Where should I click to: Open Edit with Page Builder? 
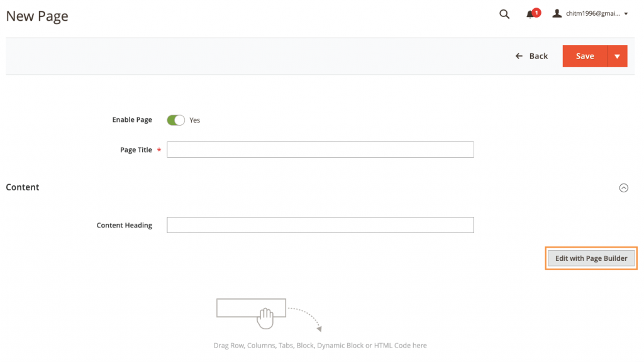click(x=591, y=258)
